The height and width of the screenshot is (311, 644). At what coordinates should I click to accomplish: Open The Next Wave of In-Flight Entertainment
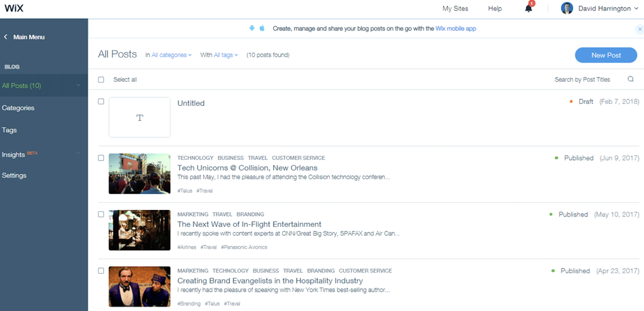pos(249,224)
